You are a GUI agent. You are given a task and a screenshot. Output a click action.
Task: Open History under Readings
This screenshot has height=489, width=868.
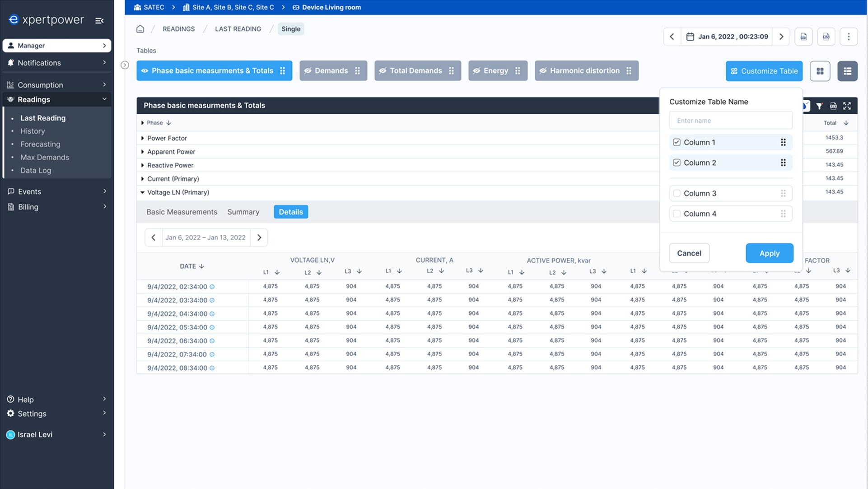[x=33, y=131]
